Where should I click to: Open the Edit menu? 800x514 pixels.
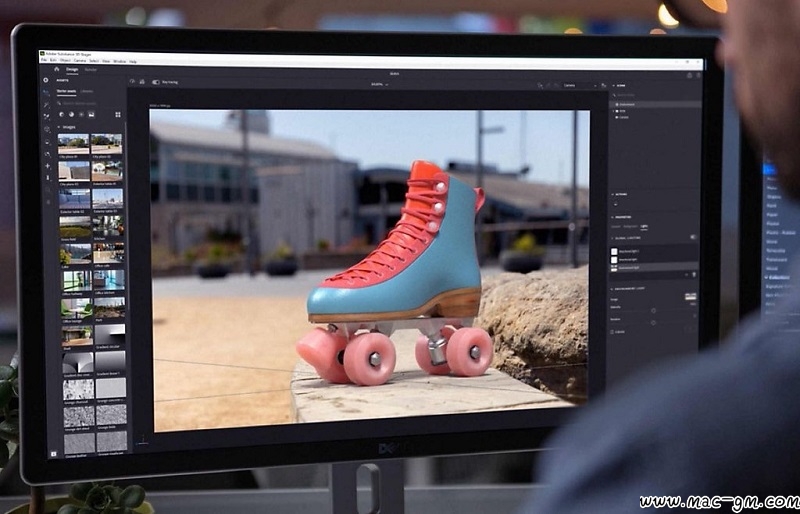[53, 60]
